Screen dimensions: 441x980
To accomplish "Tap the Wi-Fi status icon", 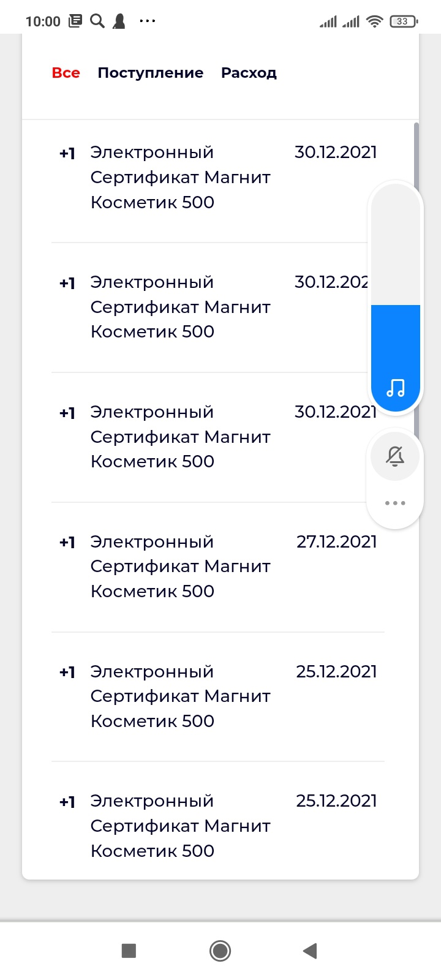I will pyautogui.click(x=374, y=21).
